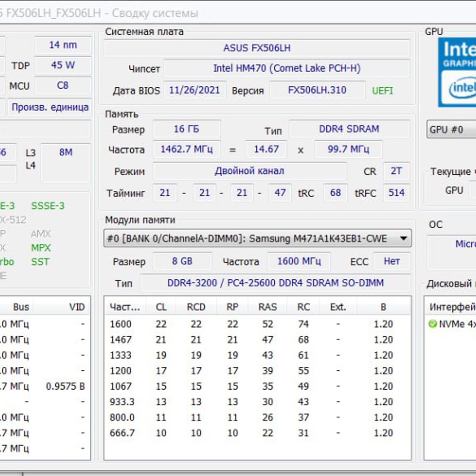This screenshot has width=476, height=476.
Task: Click the 14 nm process value
Action: click(63, 45)
